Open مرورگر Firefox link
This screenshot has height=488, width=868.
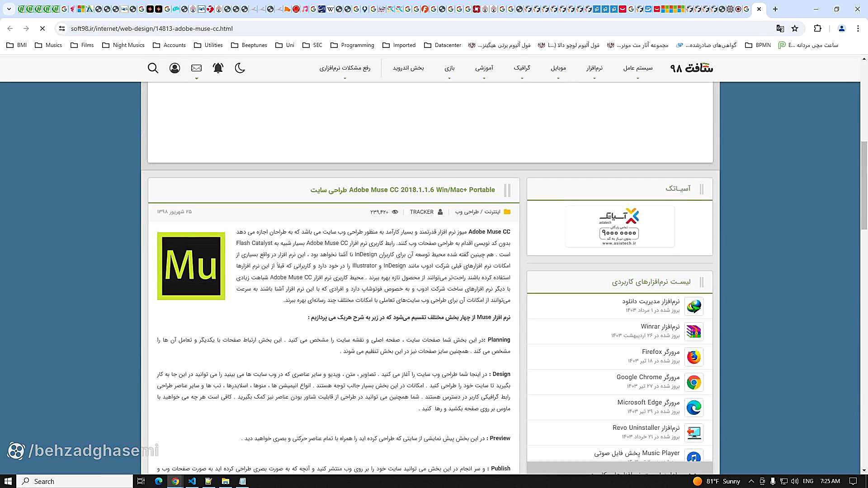[x=660, y=352]
